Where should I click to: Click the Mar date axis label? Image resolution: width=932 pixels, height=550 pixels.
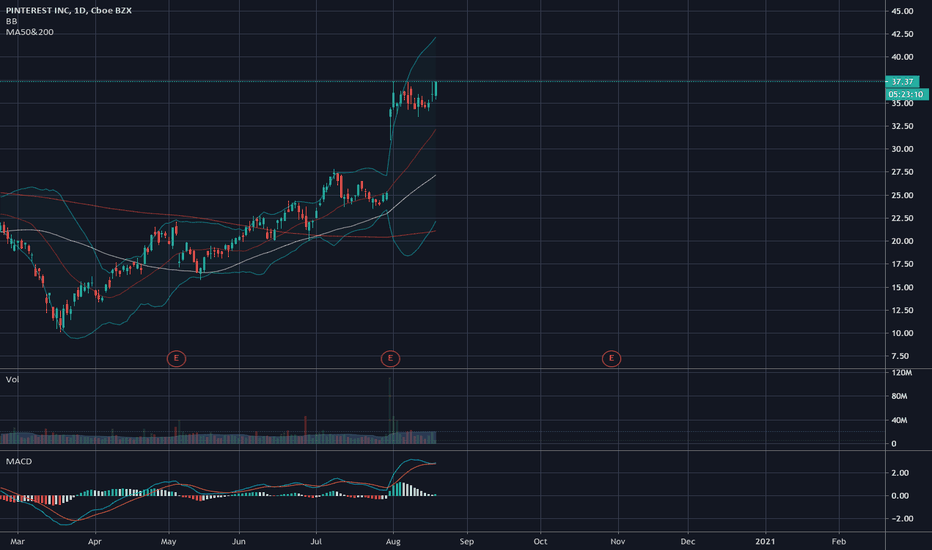pyautogui.click(x=17, y=542)
